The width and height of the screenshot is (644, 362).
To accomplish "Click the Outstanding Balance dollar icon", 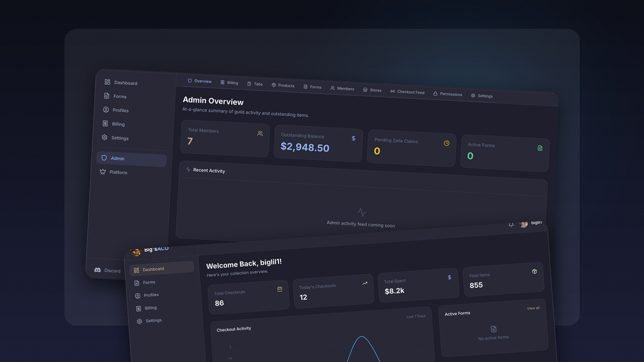I will (x=353, y=138).
